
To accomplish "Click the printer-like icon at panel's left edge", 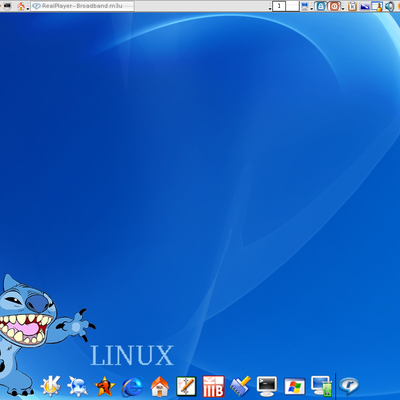I will [x=7, y=6].
